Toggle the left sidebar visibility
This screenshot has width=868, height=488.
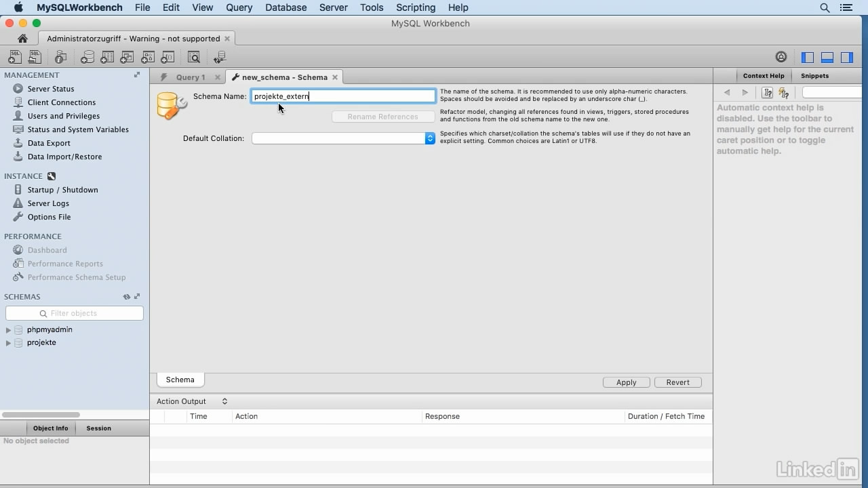[x=807, y=58]
